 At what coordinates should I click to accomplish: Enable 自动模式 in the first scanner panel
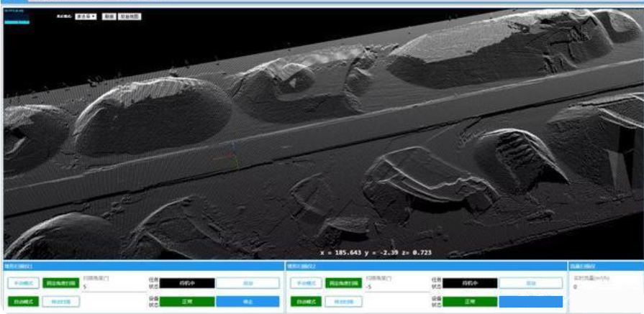click(22, 302)
